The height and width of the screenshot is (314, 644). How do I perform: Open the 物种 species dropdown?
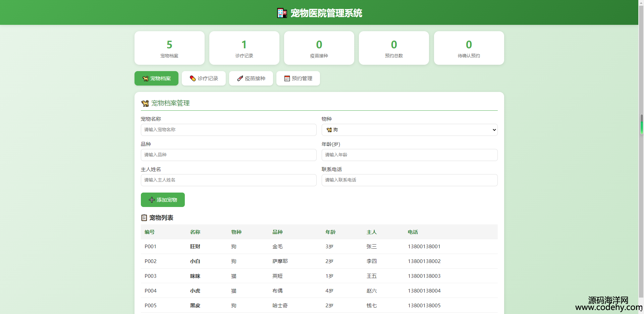click(x=409, y=130)
